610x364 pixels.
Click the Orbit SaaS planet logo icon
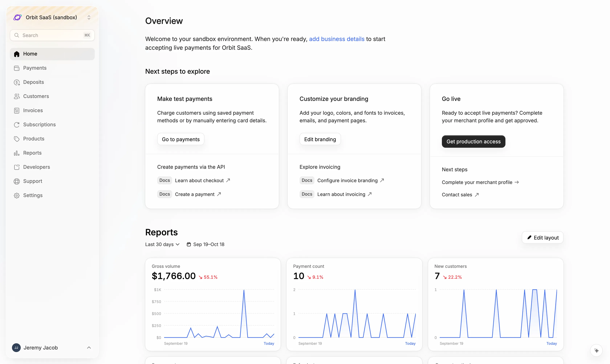click(x=17, y=17)
